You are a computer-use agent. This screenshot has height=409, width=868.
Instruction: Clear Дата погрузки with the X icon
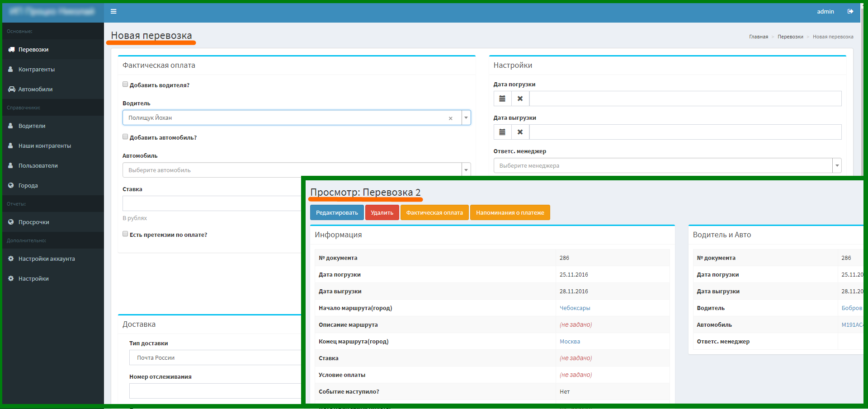click(x=520, y=99)
